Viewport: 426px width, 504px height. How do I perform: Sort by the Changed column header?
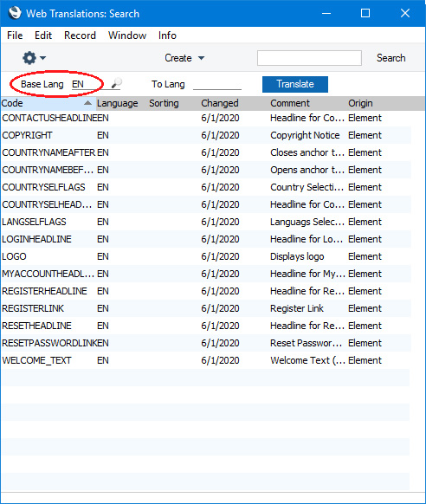coord(220,103)
